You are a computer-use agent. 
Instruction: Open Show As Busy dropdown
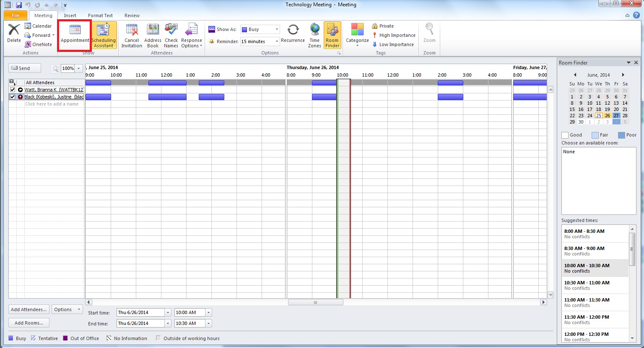tap(277, 29)
